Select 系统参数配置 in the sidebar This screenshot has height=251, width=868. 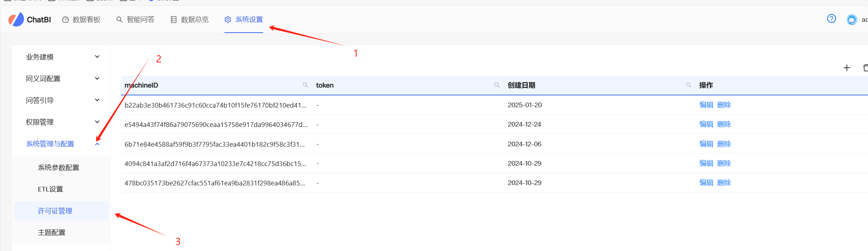[58, 167]
